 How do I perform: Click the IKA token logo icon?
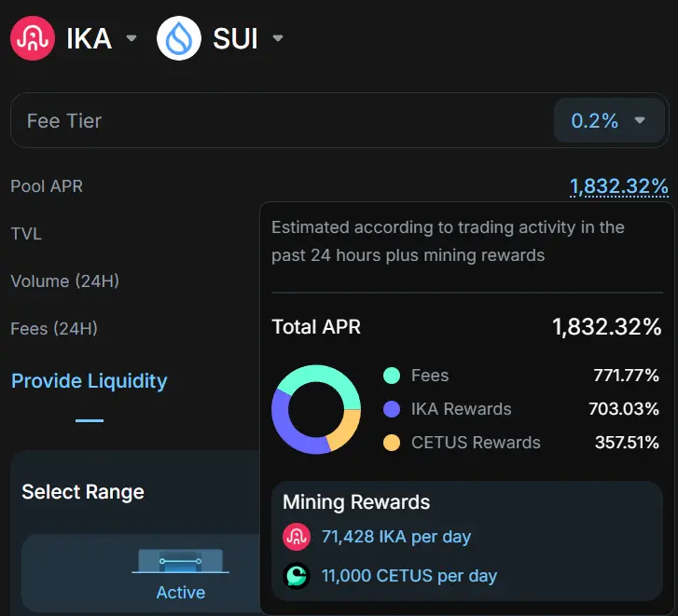[x=33, y=38]
